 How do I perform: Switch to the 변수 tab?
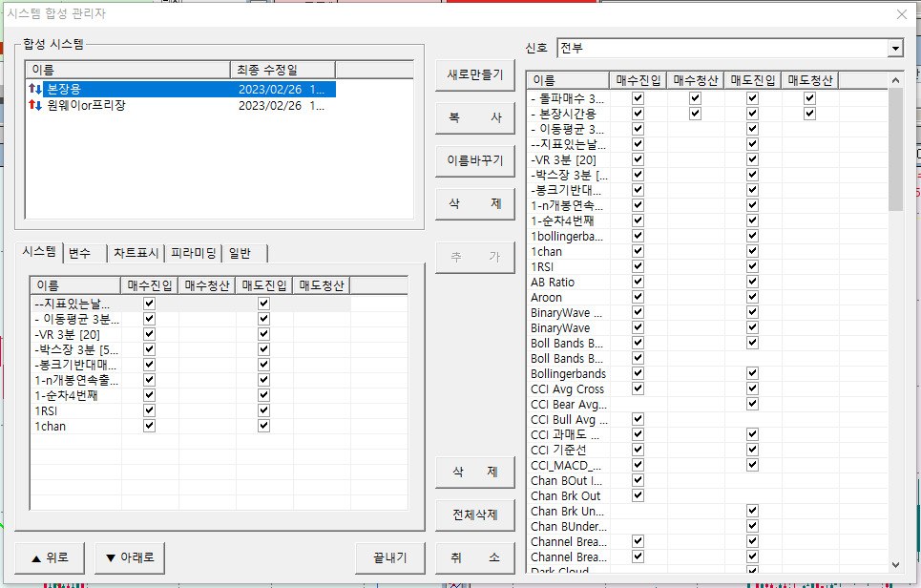coord(85,253)
